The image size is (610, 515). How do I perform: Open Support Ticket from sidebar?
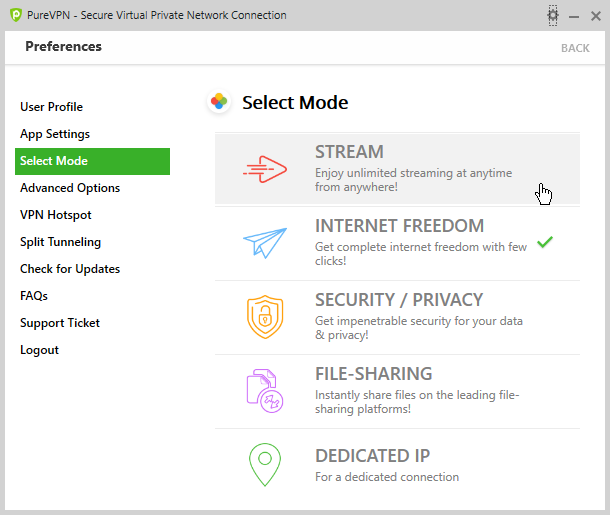pyautogui.click(x=60, y=323)
